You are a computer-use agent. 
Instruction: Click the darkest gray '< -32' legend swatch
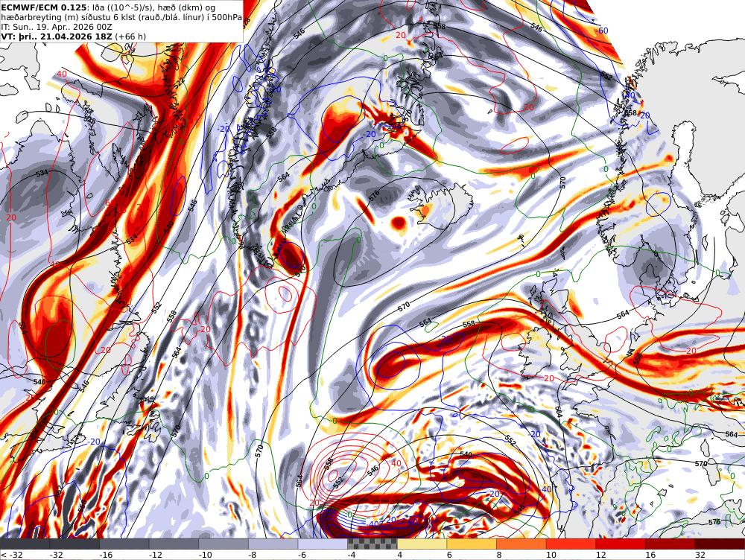click(25, 544)
